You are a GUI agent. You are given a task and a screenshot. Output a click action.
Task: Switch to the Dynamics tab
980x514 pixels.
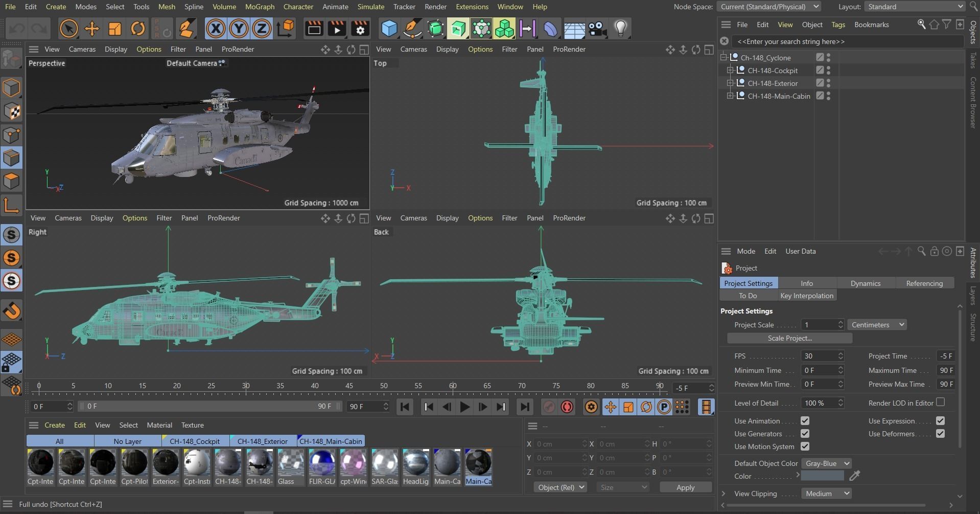866,283
